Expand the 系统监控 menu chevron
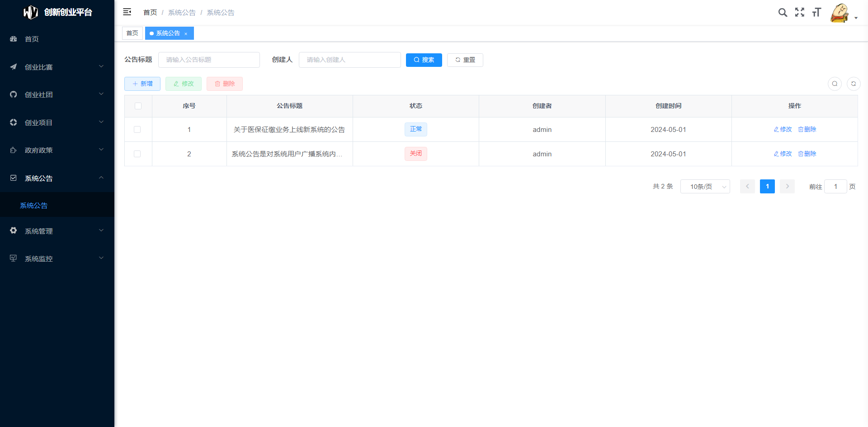Image resolution: width=868 pixels, height=427 pixels. [101, 258]
